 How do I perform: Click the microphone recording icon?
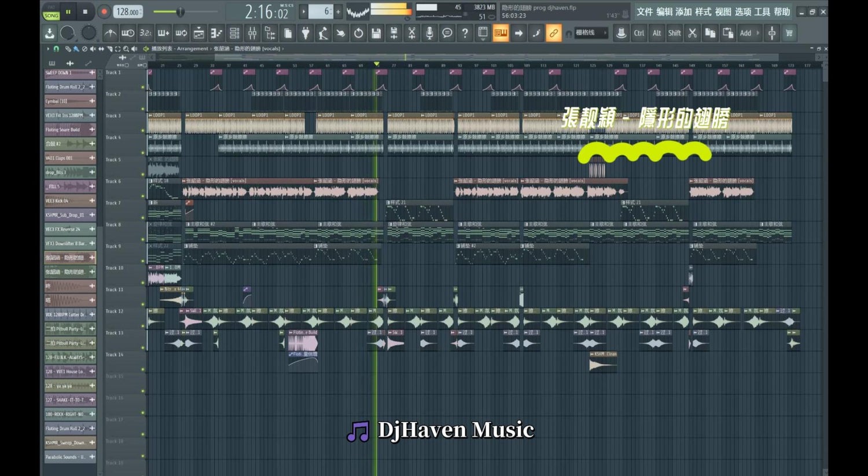429,33
